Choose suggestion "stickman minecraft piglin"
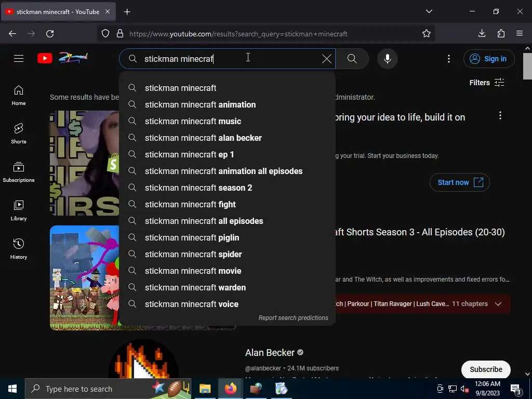The width and height of the screenshot is (532, 399). pyautogui.click(x=228, y=237)
